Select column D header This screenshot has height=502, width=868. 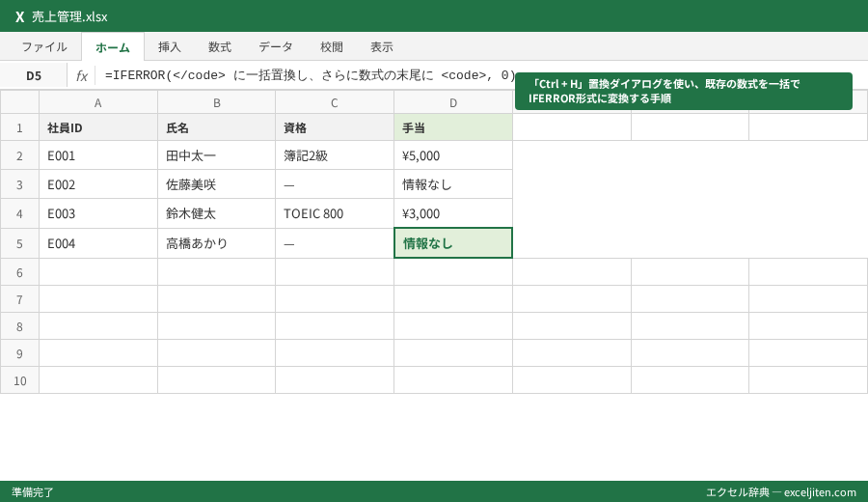pyautogui.click(x=453, y=102)
